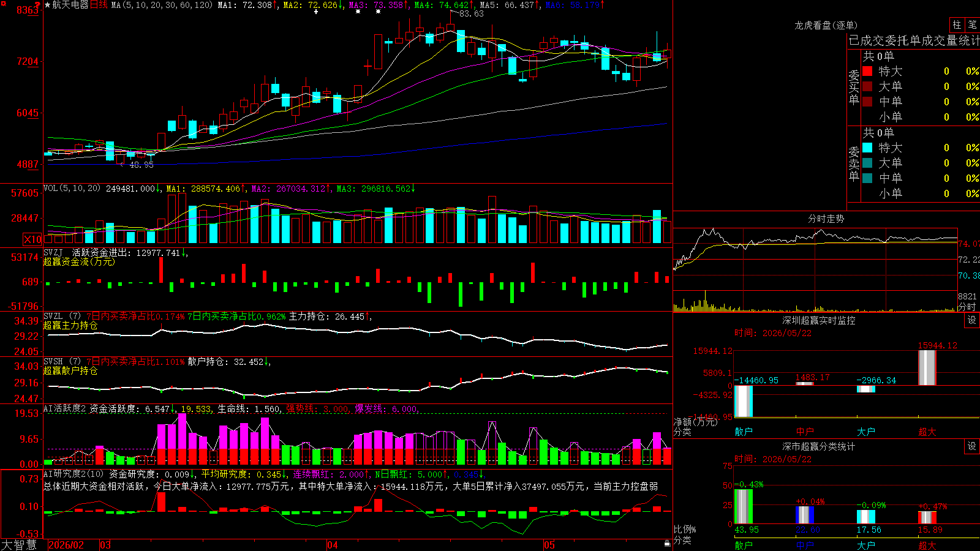Click the VOL(5,10,20) indicator label
The width and height of the screenshot is (980, 551).
[72, 189]
